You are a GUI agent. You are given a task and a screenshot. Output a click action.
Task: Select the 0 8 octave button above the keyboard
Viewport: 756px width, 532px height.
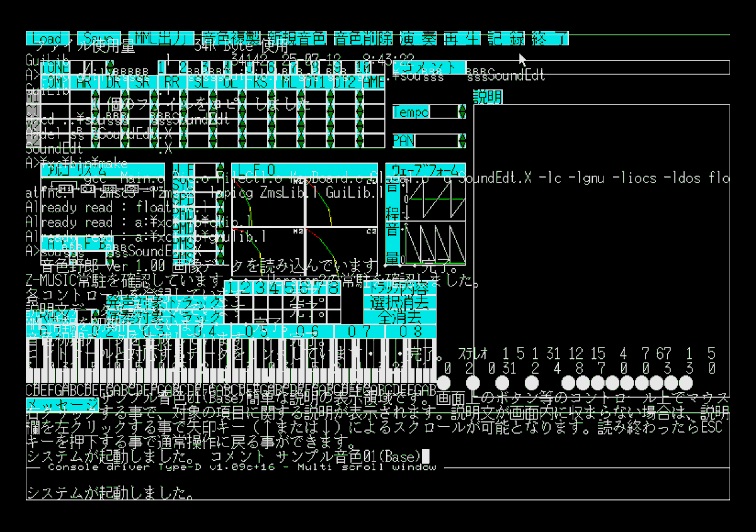(411, 332)
